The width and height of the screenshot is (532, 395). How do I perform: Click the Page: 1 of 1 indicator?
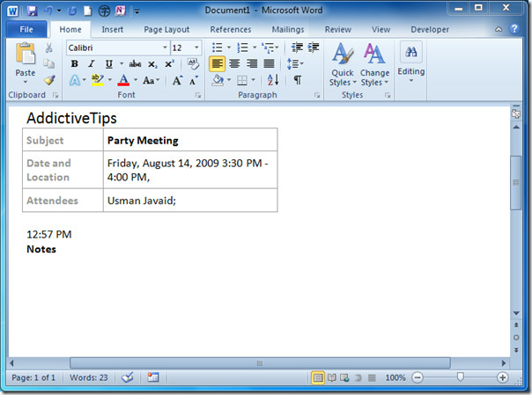pos(33,377)
